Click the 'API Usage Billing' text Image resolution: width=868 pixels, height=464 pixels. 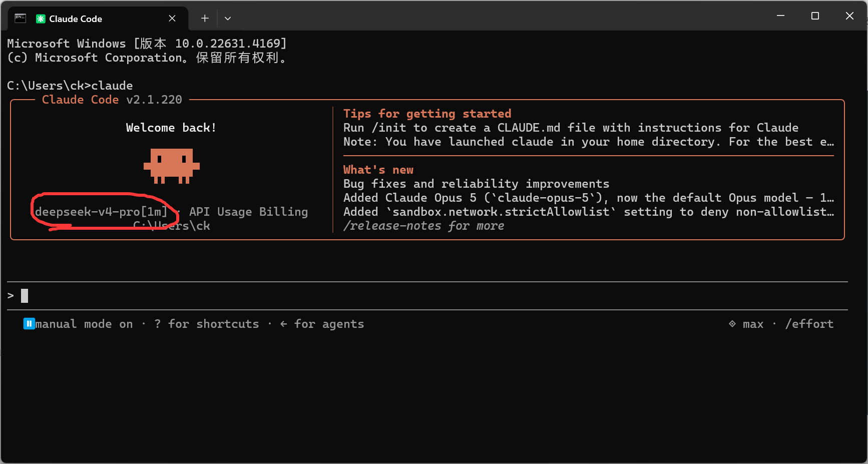pyautogui.click(x=249, y=212)
